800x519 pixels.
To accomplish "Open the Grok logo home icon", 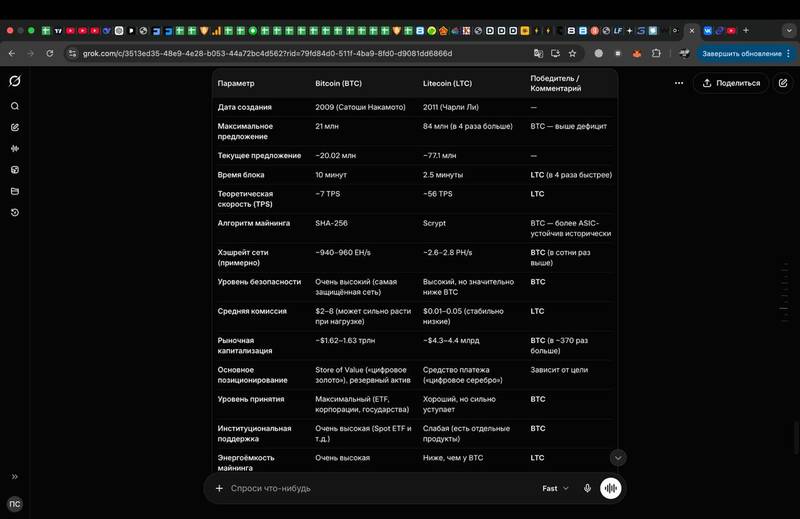I will click(x=15, y=81).
